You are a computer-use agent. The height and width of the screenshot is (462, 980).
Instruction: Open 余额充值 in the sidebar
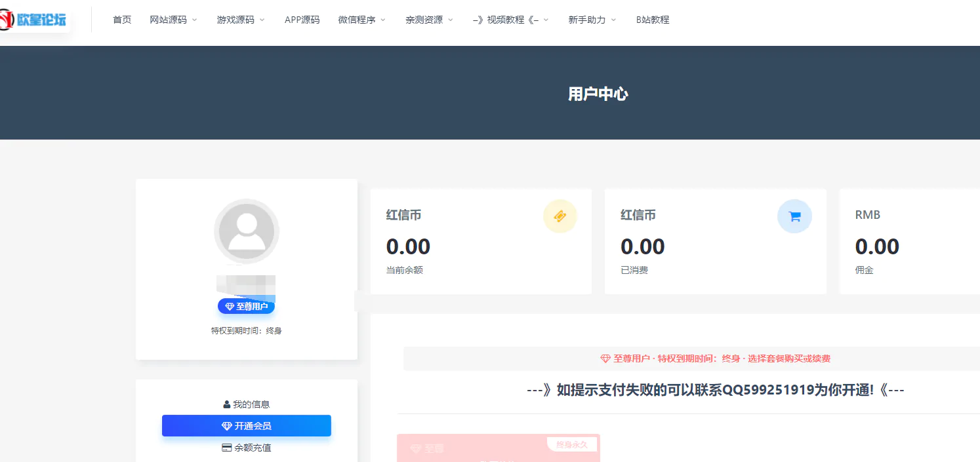247,448
